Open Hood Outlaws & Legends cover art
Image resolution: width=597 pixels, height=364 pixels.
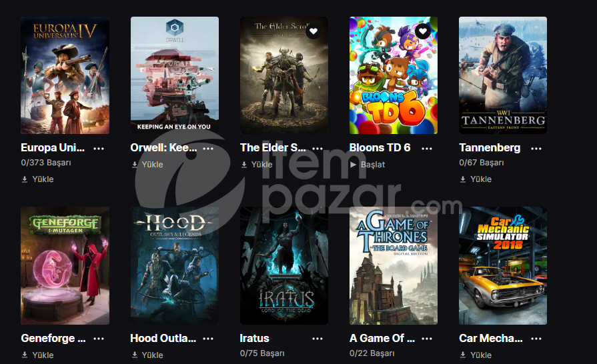point(175,265)
